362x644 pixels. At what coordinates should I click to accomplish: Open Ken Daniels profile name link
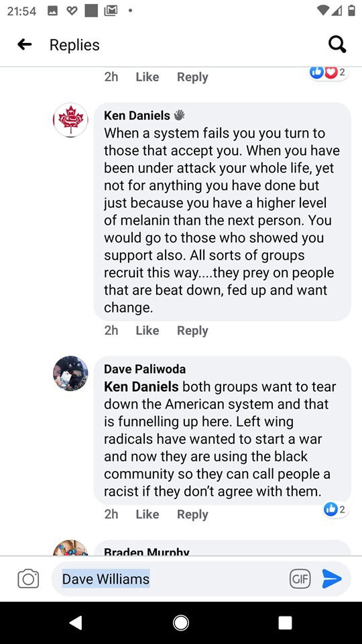coord(137,115)
